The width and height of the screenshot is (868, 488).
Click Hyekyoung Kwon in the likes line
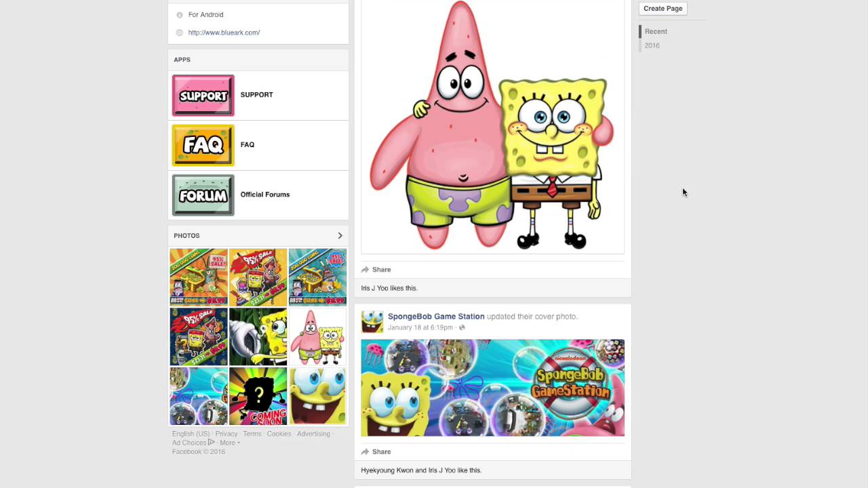387,470
